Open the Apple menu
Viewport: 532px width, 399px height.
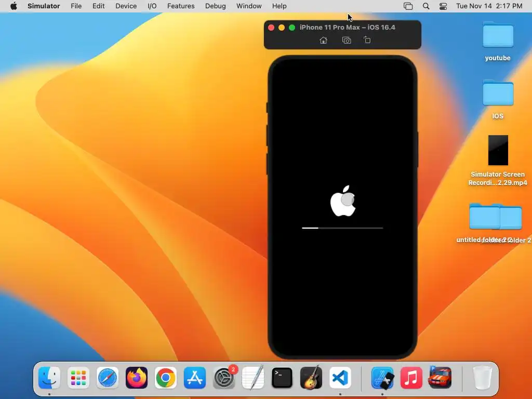point(14,6)
